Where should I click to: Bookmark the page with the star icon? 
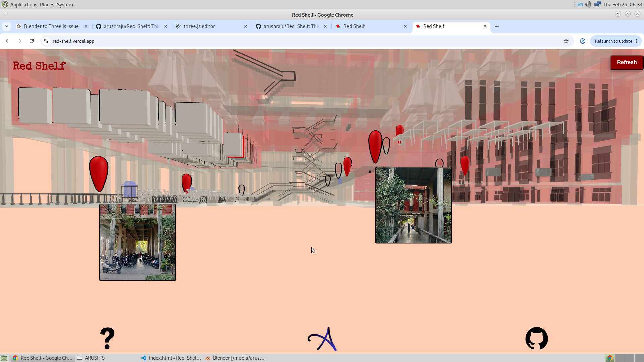click(x=566, y=41)
